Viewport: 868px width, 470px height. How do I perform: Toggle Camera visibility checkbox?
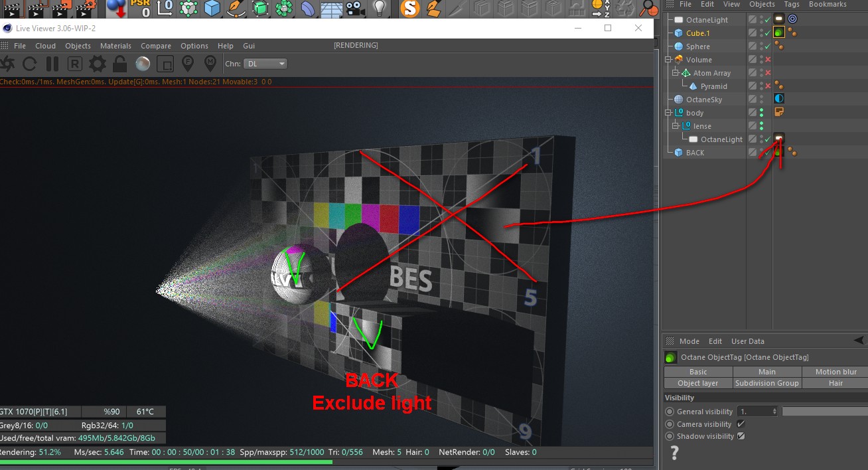[741, 424]
